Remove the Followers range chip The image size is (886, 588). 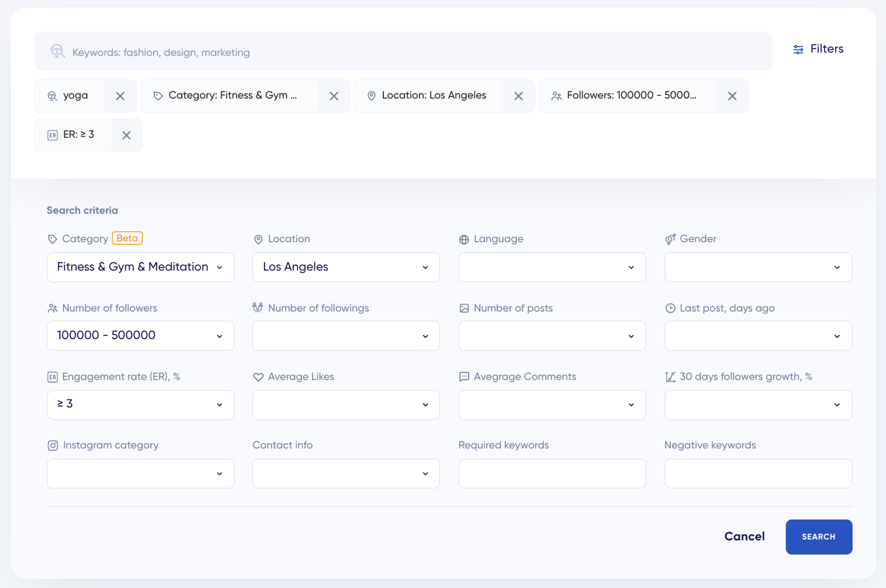point(732,96)
